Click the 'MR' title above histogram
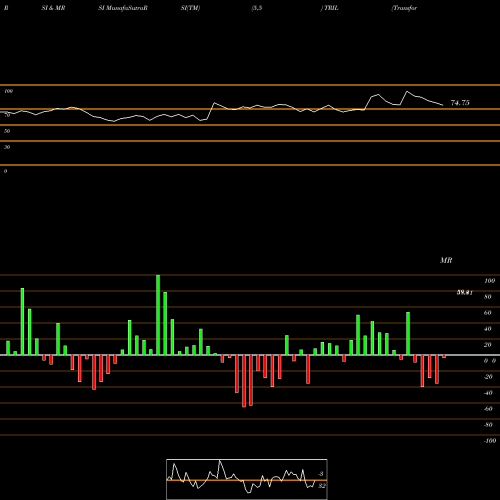500x500 pixels. [446, 260]
